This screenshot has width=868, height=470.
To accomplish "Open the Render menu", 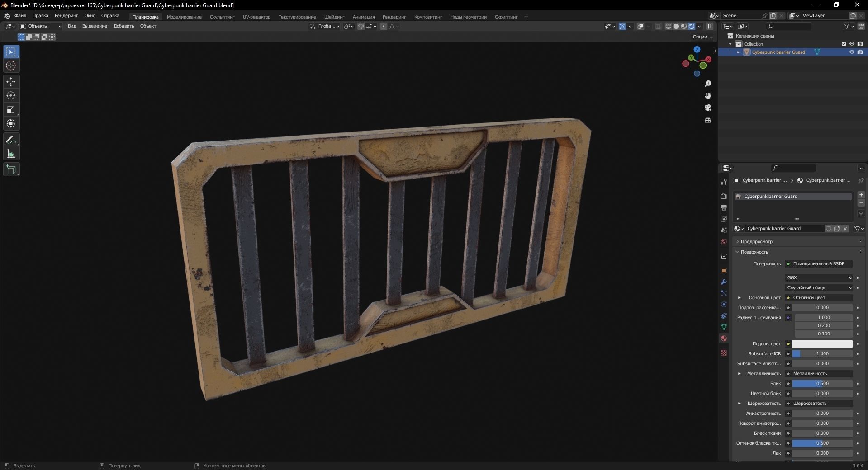I will pyautogui.click(x=66, y=16).
